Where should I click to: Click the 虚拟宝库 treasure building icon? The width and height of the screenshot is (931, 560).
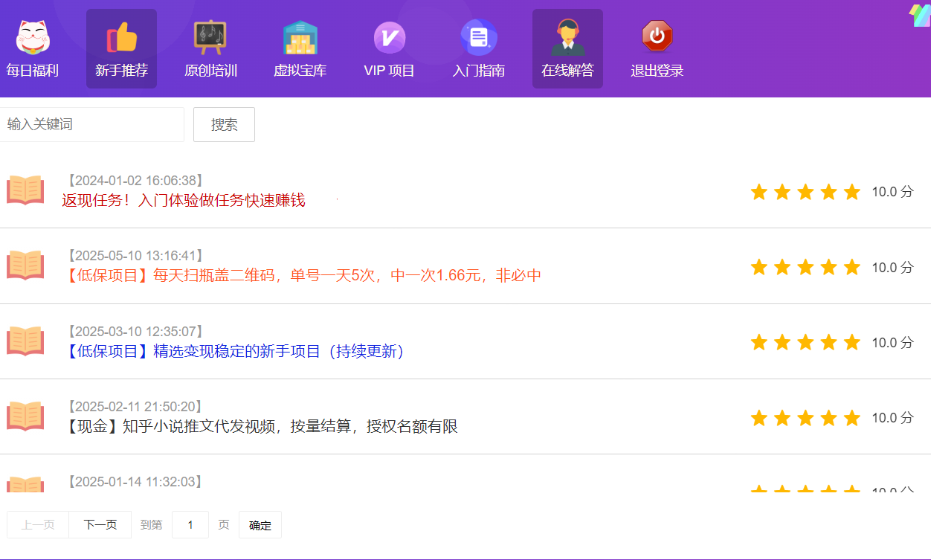coord(300,36)
